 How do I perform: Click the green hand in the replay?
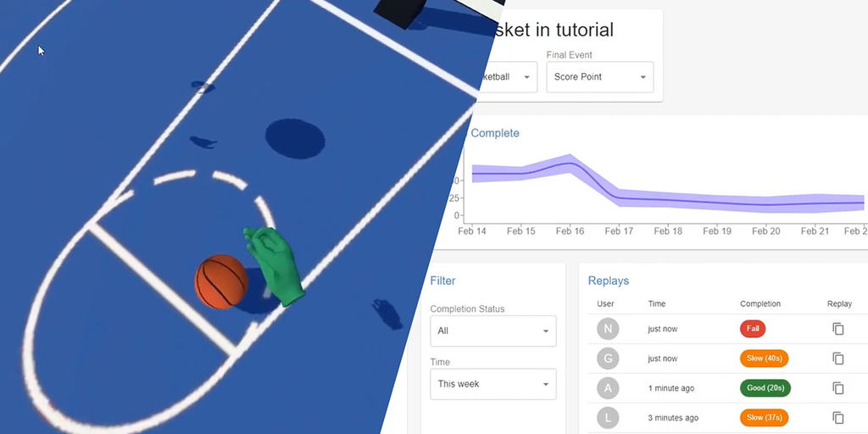click(274, 264)
